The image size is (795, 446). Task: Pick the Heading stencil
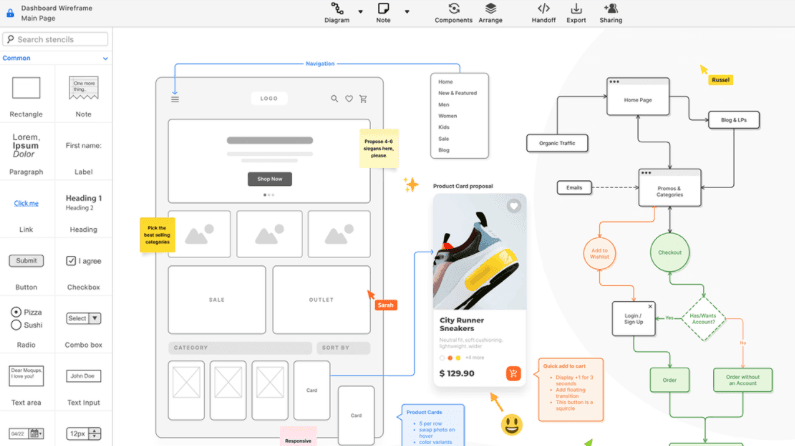point(84,202)
